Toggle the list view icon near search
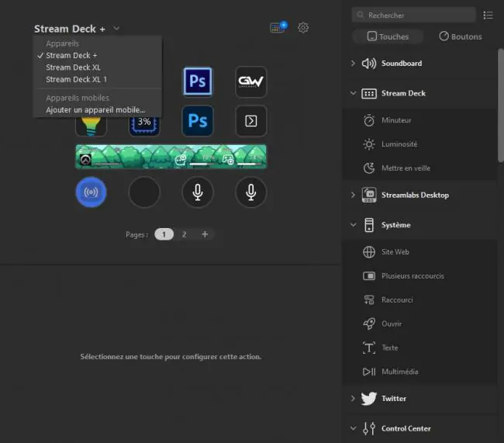Screen dimensions: 504x443 [488, 15]
